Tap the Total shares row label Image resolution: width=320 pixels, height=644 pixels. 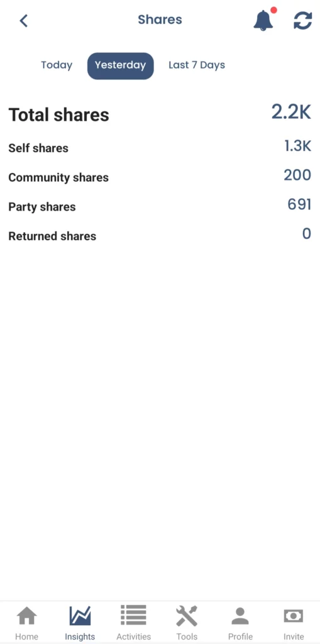coord(58,115)
